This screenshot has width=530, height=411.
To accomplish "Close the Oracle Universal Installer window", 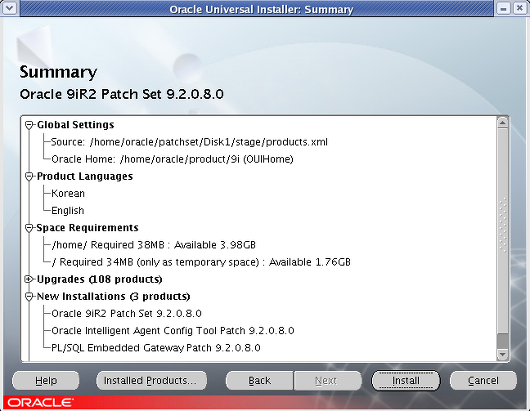I will 520,8.
